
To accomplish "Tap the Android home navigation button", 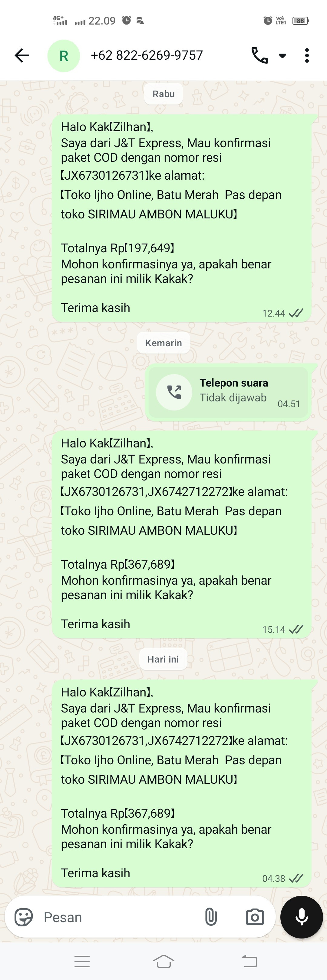I will (163, 961).
